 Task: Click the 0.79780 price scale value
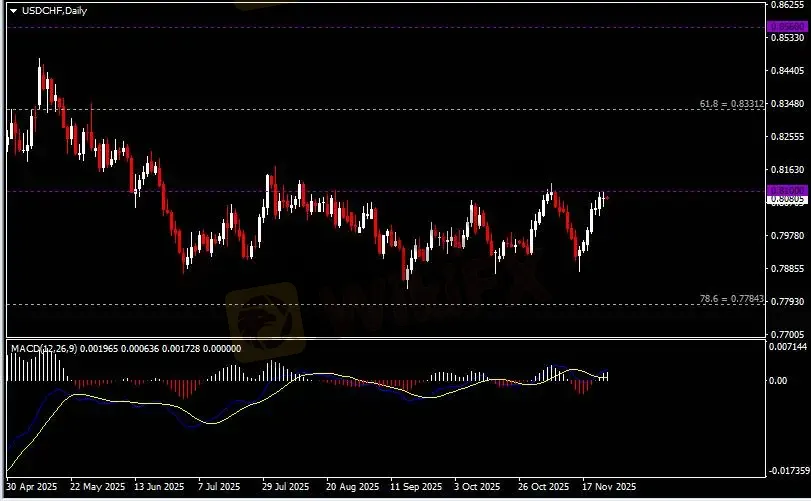tap(784, 235)
